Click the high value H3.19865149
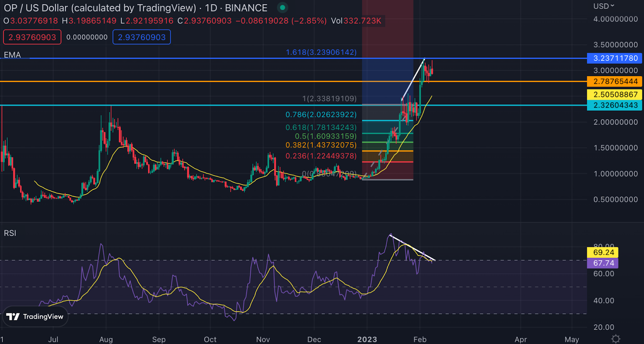Image resolution: width=644 pixels, height=344 pixels. click(x=89, y=21)
